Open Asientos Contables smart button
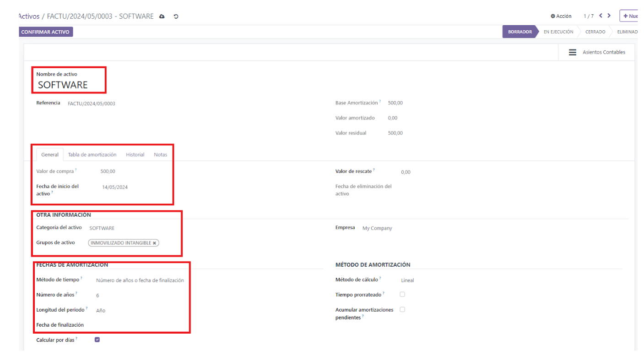Image resolution: width=644 pixels, height=362 pixels. [x=596, y=52]
